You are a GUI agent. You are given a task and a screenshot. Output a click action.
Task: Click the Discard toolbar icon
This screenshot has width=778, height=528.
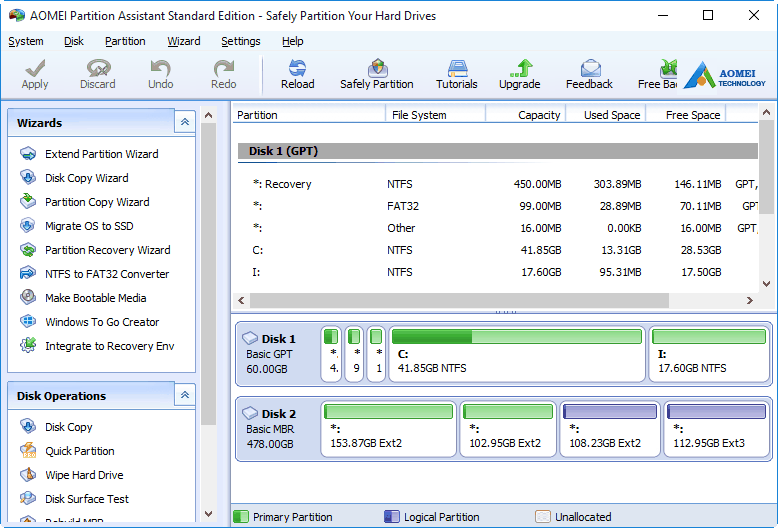98,68
